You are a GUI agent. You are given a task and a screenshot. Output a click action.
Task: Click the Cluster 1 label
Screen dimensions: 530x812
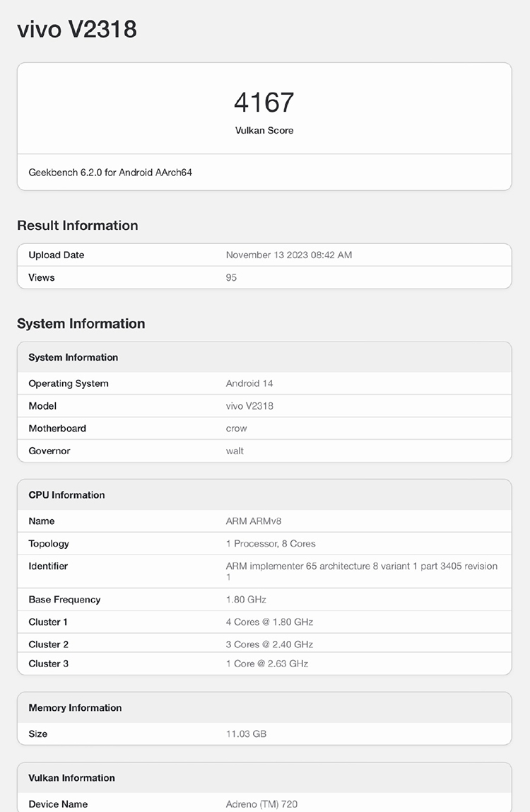point(48,622)
